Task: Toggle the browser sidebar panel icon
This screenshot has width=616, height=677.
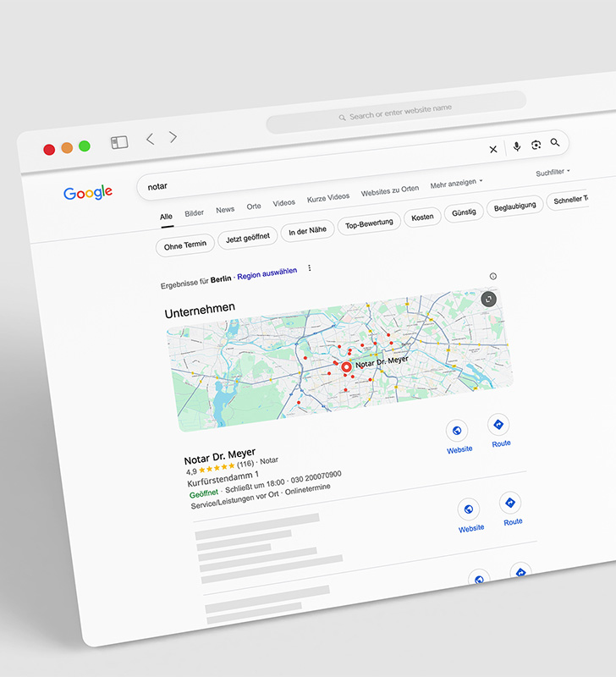Action: pos(118,142)
